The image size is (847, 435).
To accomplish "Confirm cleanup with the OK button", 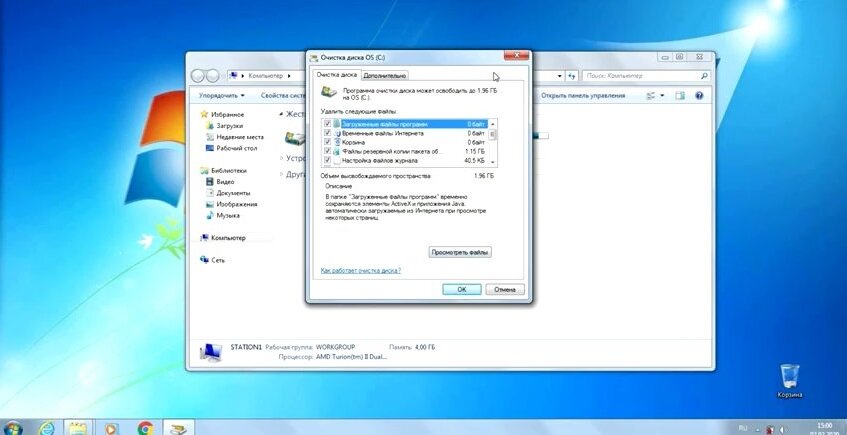I will pos(461,290).
